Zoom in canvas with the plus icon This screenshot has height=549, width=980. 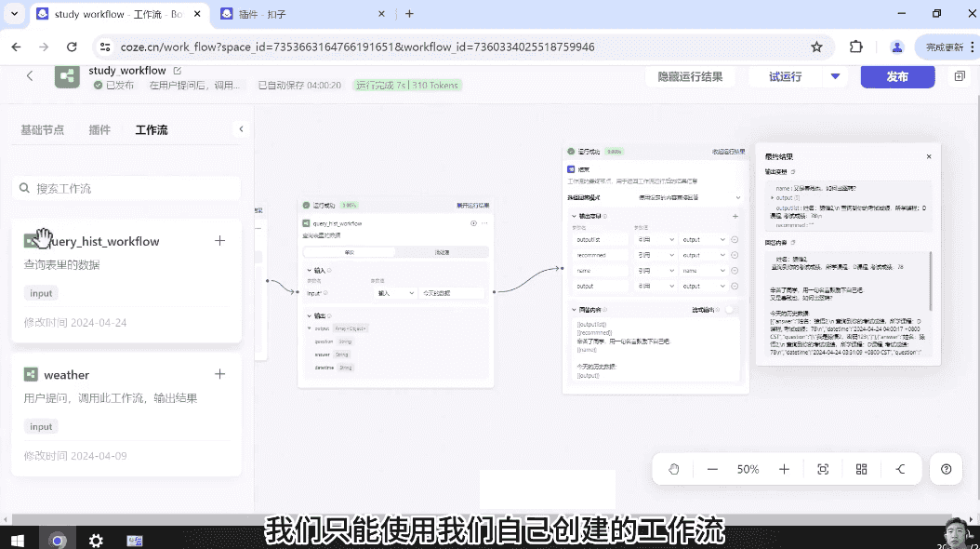tap(784, 469)
